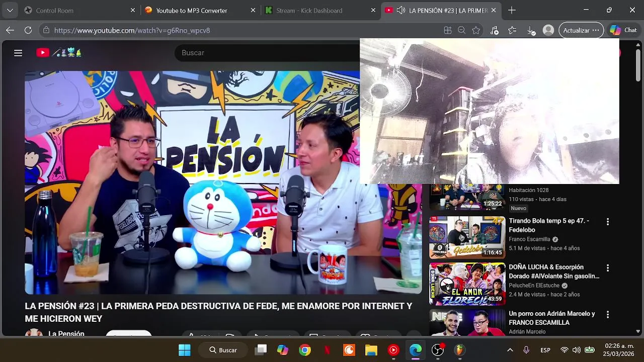The height and width of the screenshot is (362, 644).
Task: Switch to Stream - Kick Dashboard tab
Action: click(320, 10)
